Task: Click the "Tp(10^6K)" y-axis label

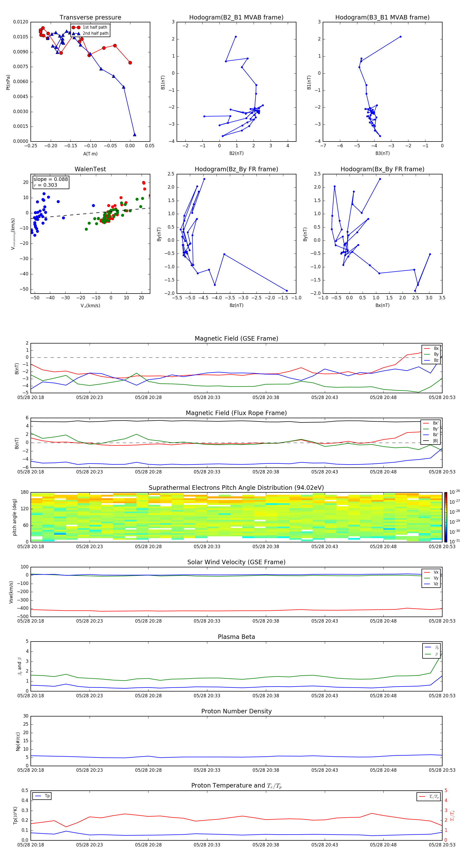Action: tap(15, 815)
